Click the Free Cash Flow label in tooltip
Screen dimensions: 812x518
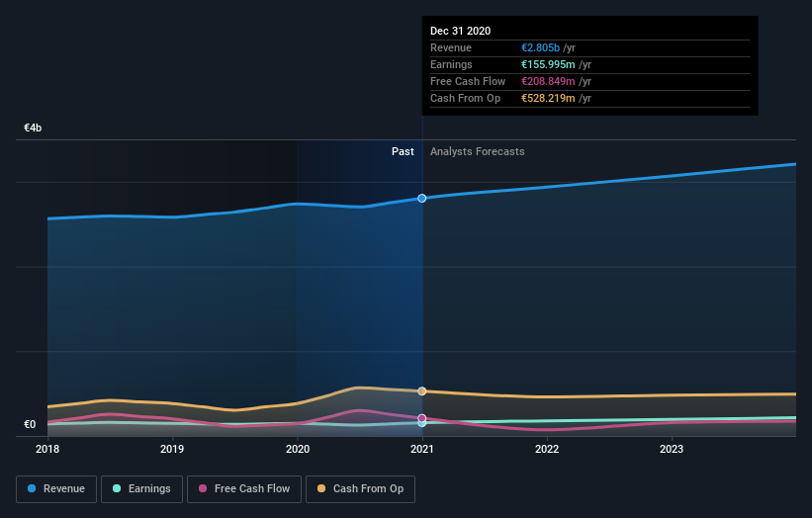coord(468,81)
